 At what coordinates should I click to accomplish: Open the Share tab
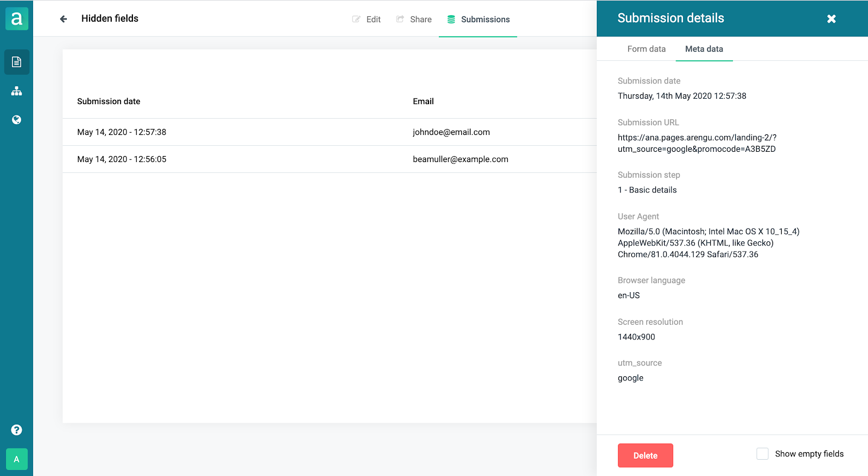[414, 20]
